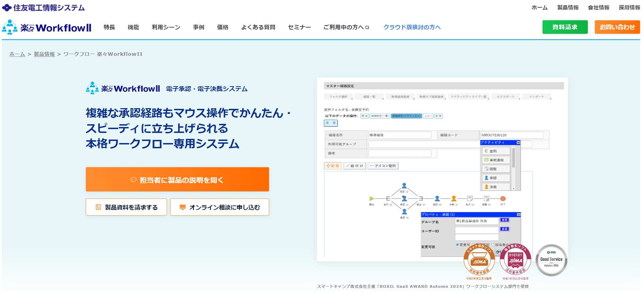The height and width of the screenshot is (292, 644).
Task: Click the green 資料請求 button
Action: (x=565, y=27)
